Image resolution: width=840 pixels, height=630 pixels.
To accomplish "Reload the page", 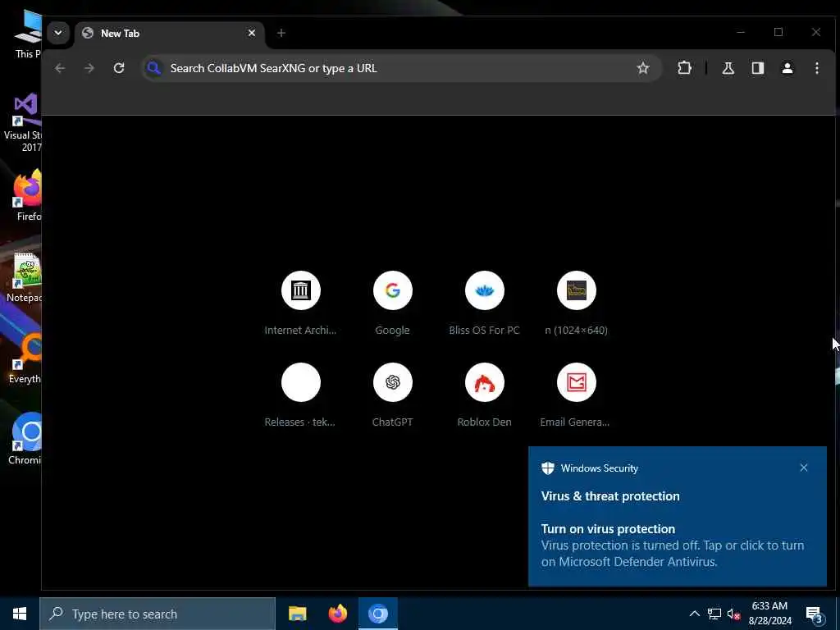I will 119,68.
